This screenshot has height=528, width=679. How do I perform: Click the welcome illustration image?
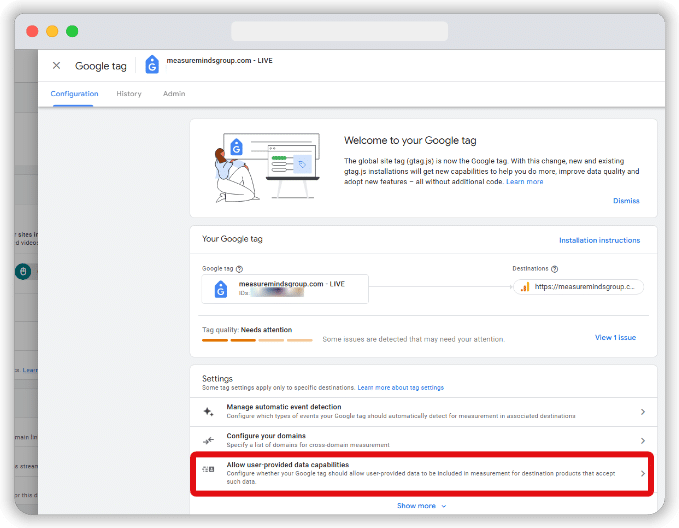pyautogui.click(x=267, y=168)
